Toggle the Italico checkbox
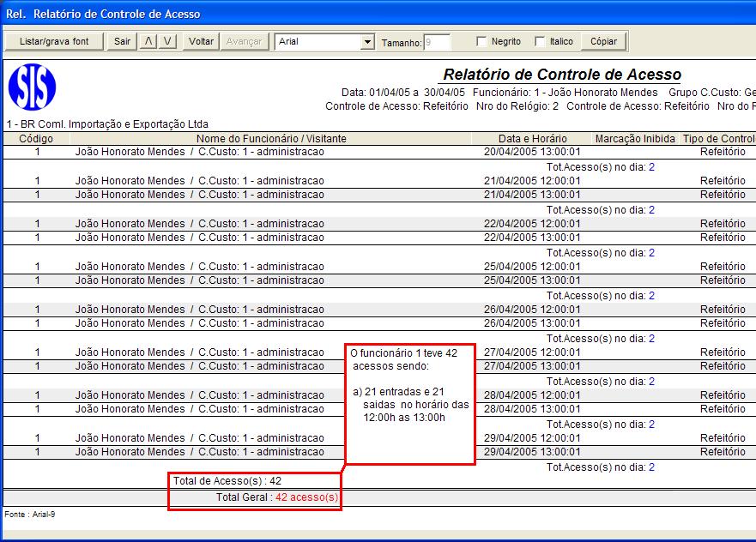Screen dimensions: 756x542 click(x=540, y=41)
